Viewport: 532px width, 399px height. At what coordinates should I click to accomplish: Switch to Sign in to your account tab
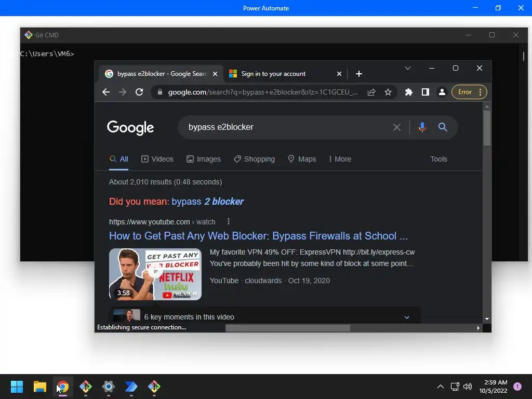273,74
